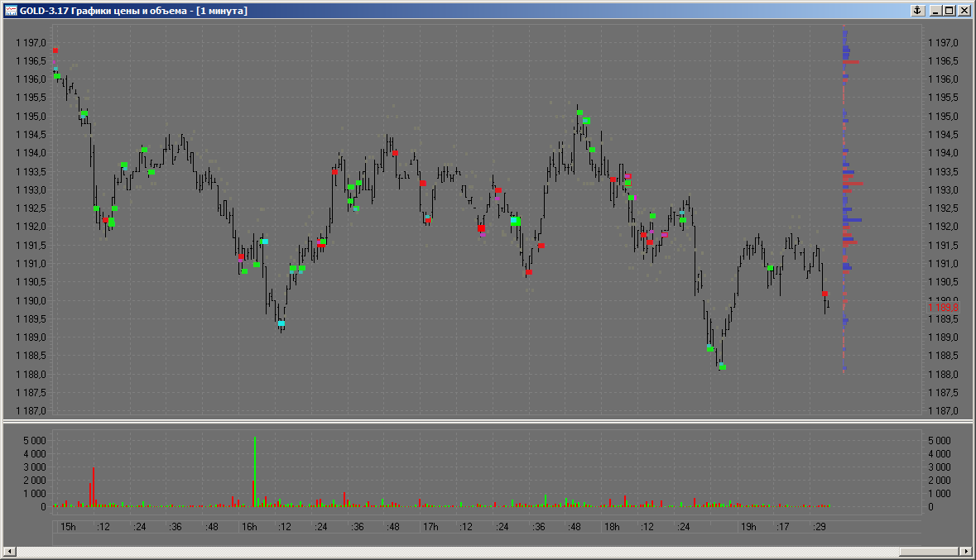
Task: Click the 19h label on time axis
Action: [x=748, y=527]
